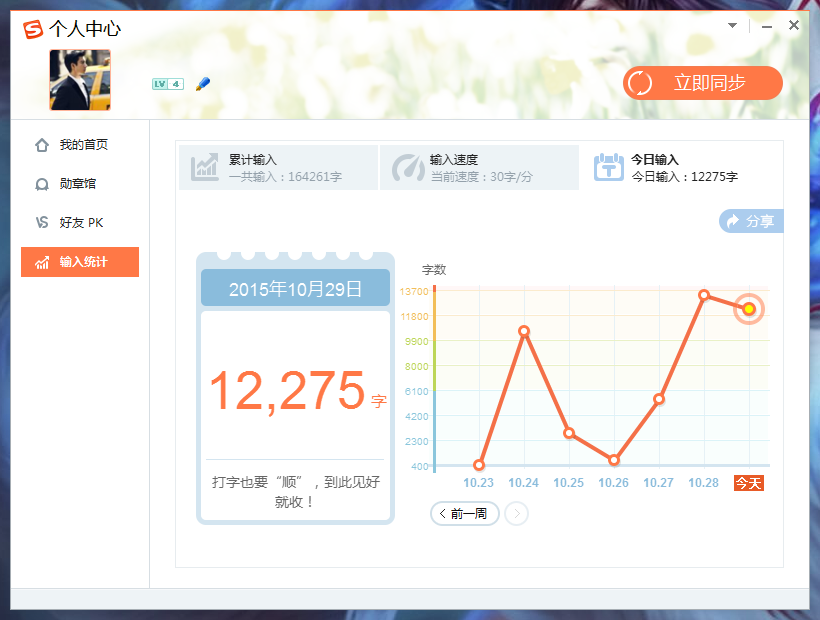Select today's highlighted yellow data point
Image resolution: width=820 pixels, height=620 pixels.
coord(749,309)
